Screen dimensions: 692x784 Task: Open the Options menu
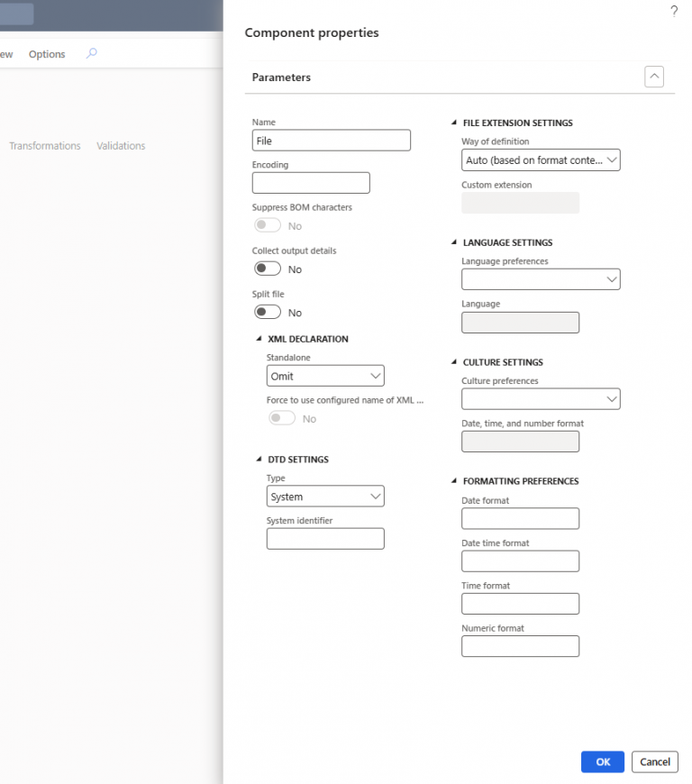46,53
